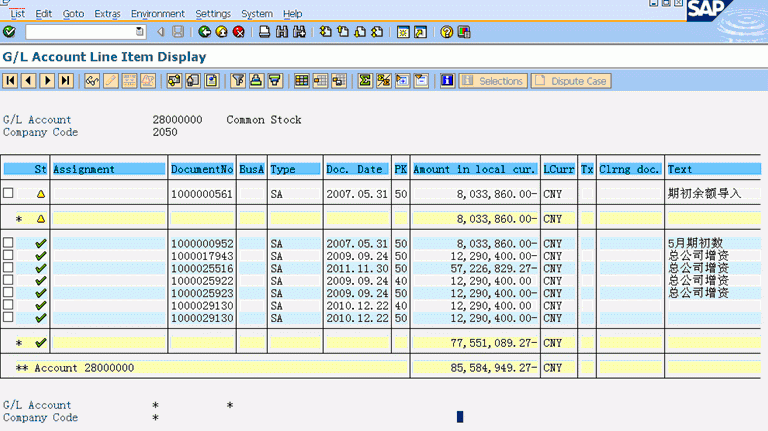The image size is (768, 431).
Task: Select date 2011.11.30 cell
Action: coord(357,268)
